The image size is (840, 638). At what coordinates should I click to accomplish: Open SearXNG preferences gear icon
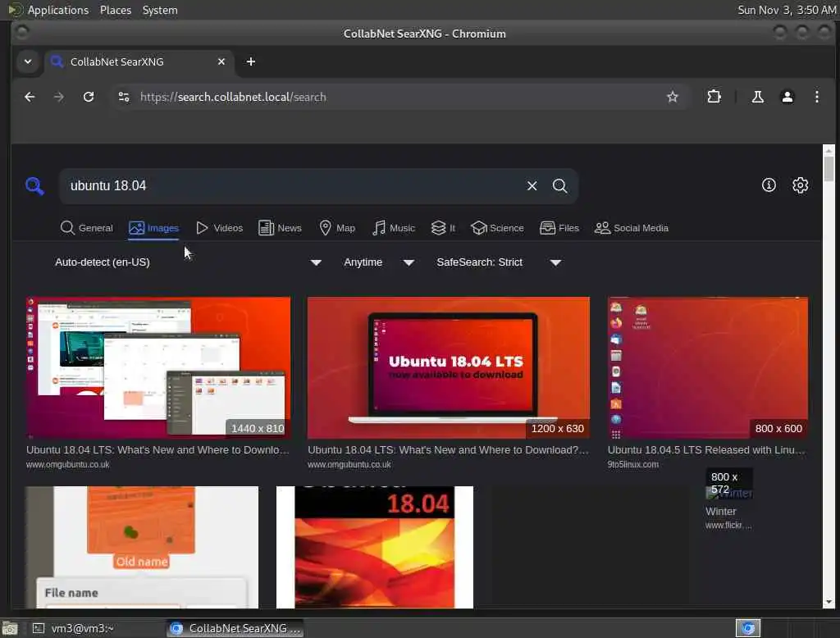[800, 185]
